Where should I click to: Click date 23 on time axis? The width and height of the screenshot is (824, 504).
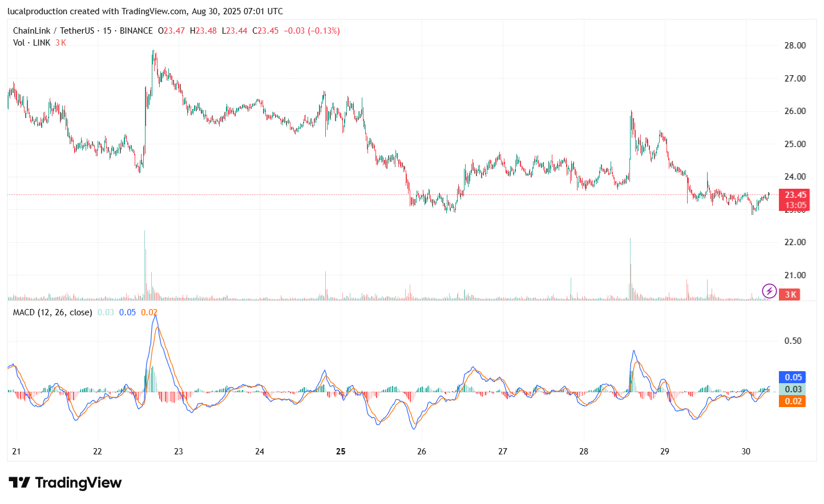pyautogui.click(x=179, y=452)
